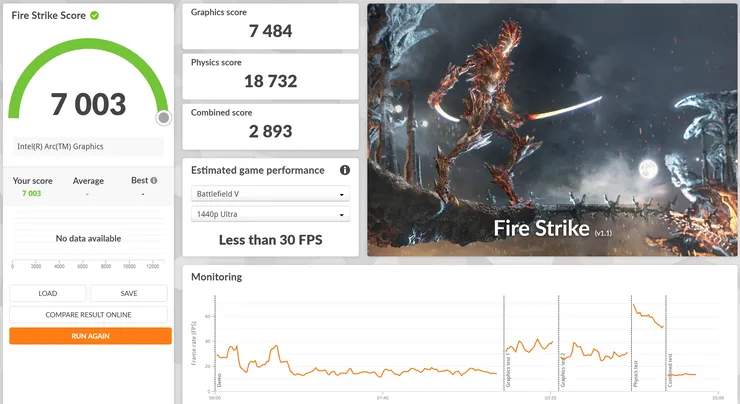
Task: Click the Intel(R) Arc(TM) Graphics label
Action: click(x=60, y=146)
